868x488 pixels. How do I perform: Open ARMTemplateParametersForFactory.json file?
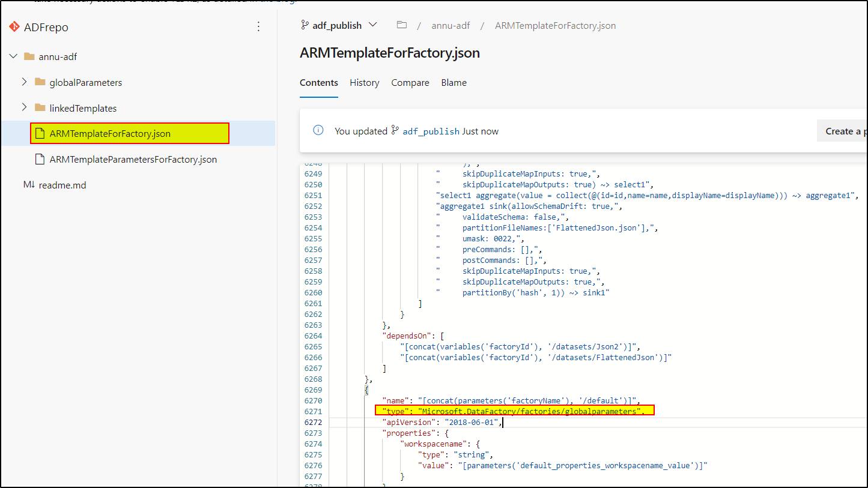[133, 160]
